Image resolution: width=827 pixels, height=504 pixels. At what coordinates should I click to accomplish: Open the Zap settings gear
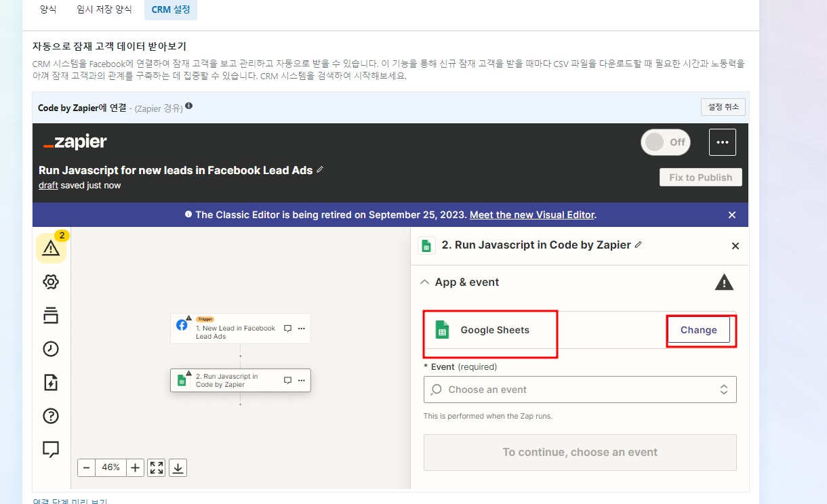tap(51, 282)
